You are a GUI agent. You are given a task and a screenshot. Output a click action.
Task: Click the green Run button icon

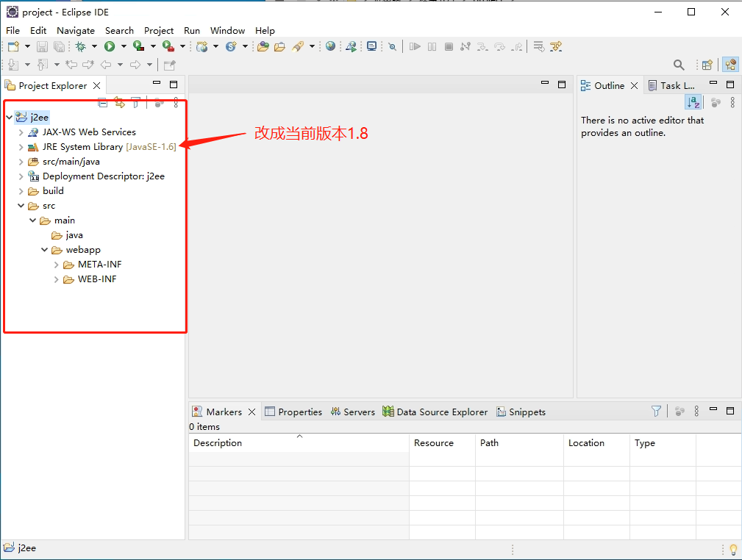point(110,46)
